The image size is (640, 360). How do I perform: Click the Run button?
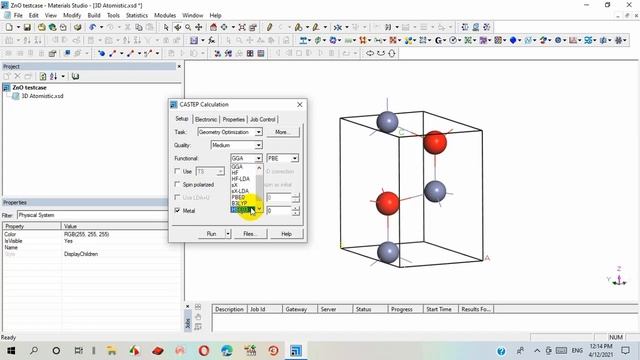click(211, 234)
